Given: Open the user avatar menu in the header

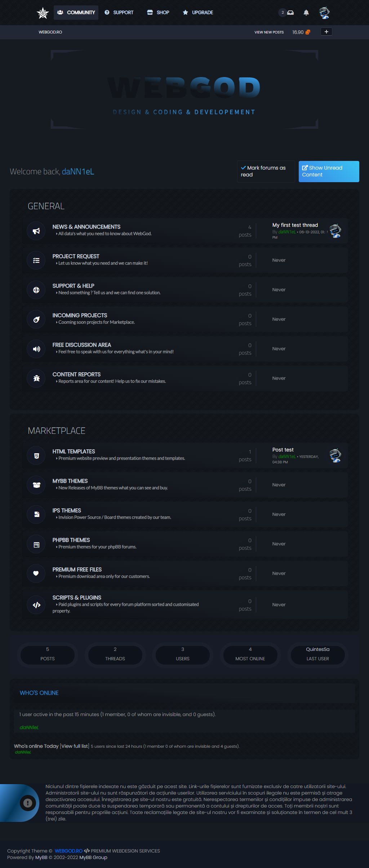Looking at the screenshot, I should coord(324,13).
